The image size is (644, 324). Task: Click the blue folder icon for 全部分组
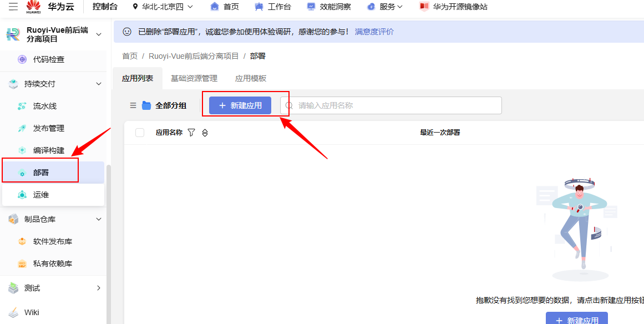coord(146,105)
